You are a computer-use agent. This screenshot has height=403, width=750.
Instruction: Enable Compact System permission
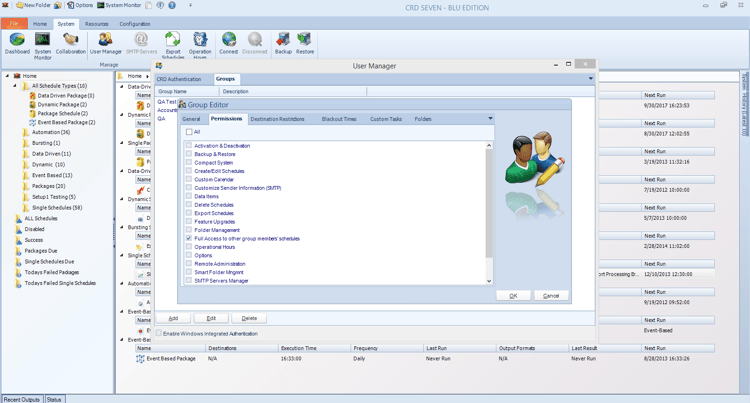coord(189,163)
